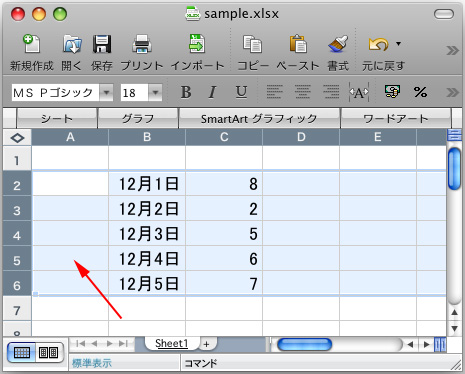
Task: Save the workbook using 保存 icon
Action: tap(102, 44)
